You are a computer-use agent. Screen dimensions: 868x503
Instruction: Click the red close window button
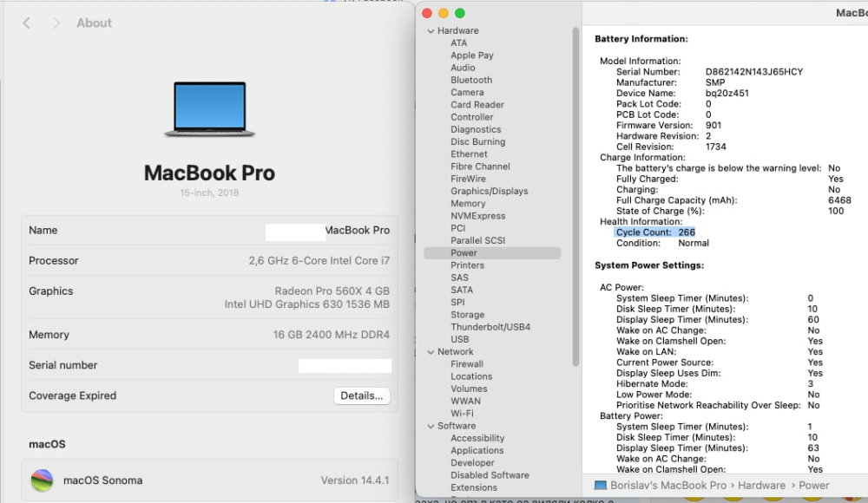pos(426,13)
